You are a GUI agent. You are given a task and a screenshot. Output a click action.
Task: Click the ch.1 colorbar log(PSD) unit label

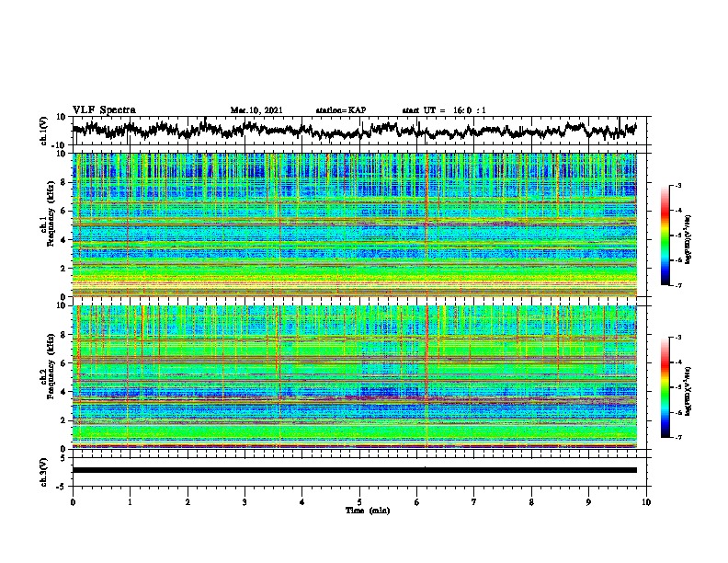(688, 240)
